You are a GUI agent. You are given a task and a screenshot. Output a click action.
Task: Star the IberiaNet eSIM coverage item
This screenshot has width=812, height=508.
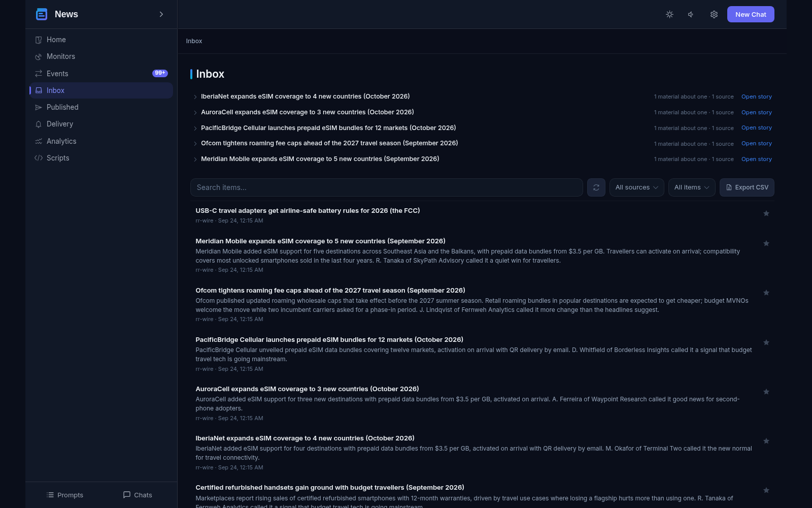[x=766, y=441]
